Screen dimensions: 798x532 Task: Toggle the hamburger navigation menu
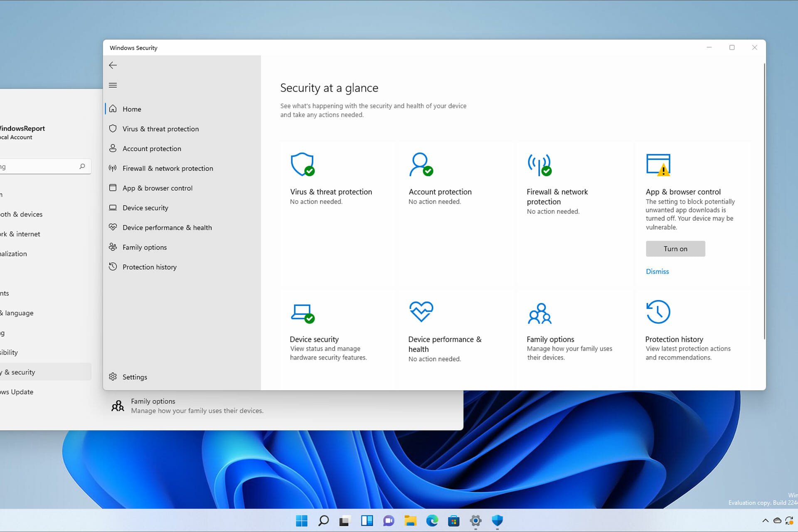[x=113, y=85]
